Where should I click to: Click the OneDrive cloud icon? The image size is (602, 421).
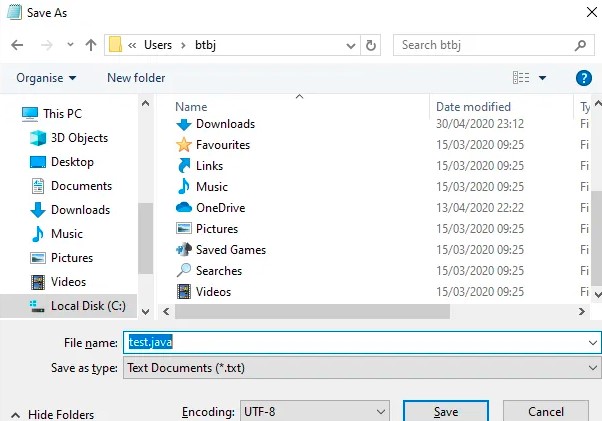pos(184,208)
